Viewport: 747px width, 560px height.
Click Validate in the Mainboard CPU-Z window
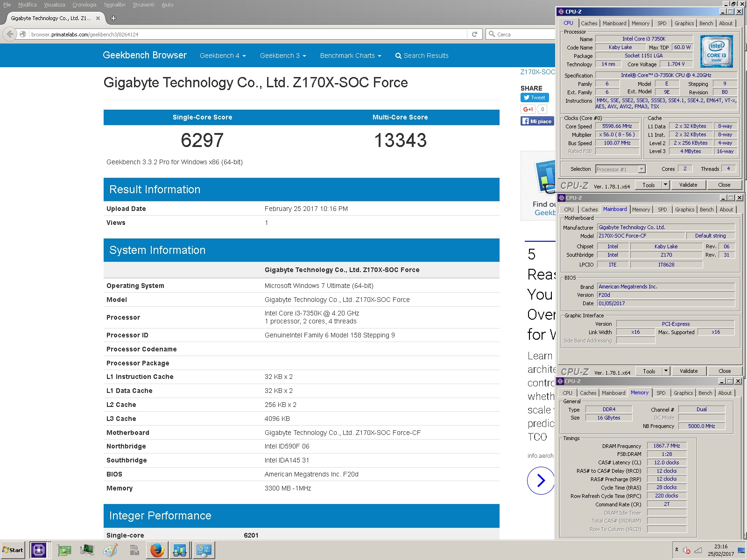[x=689, y=371]
